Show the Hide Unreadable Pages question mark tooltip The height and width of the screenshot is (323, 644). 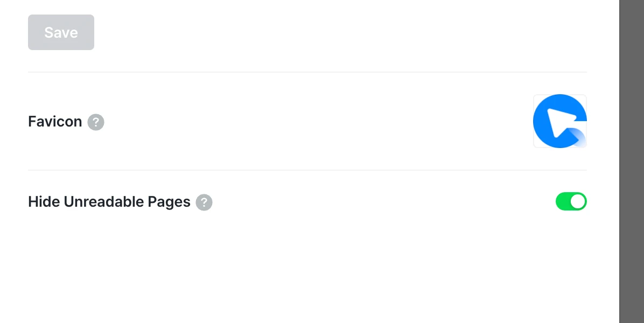pos(204,202)
